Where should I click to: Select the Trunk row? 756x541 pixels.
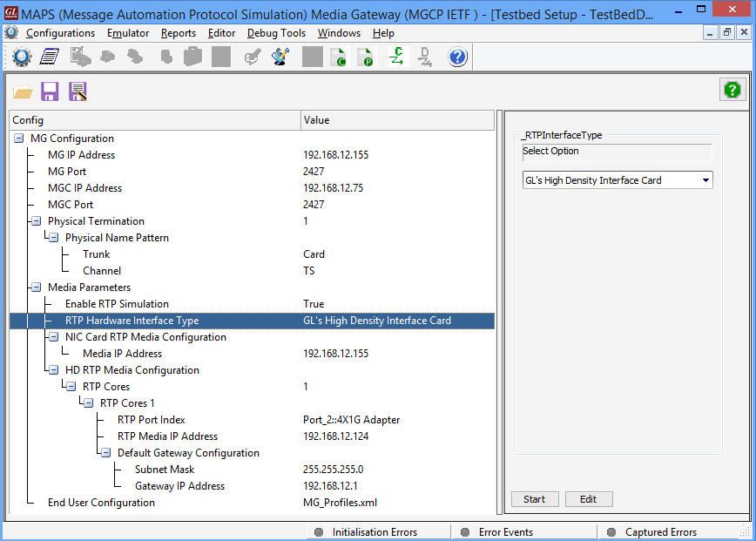click(253, 254)
